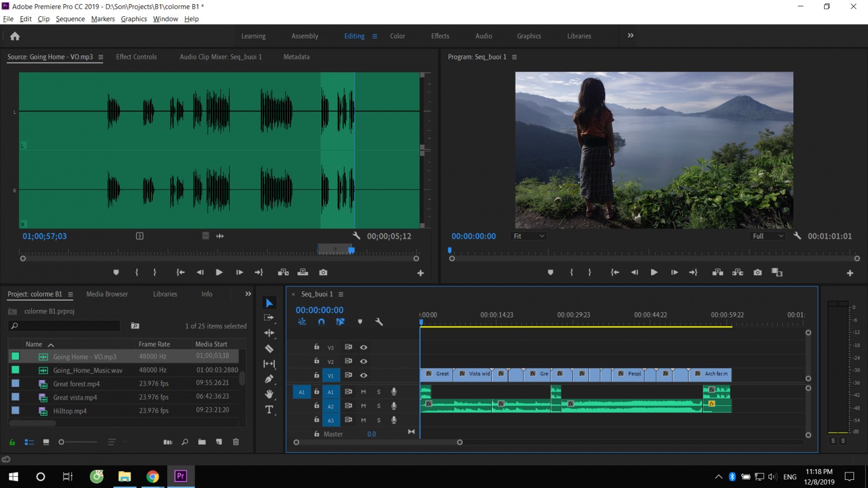The width and height of the screenshot is (868, 488).
Task: Click the Home icon in workspace bar
Action: [x=15, y=36]
